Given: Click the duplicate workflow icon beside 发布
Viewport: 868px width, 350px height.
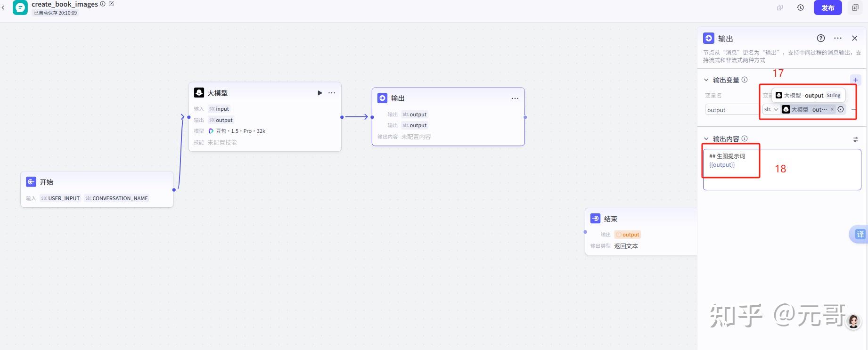Looking at the screenshot, I should tap(855, 8).
